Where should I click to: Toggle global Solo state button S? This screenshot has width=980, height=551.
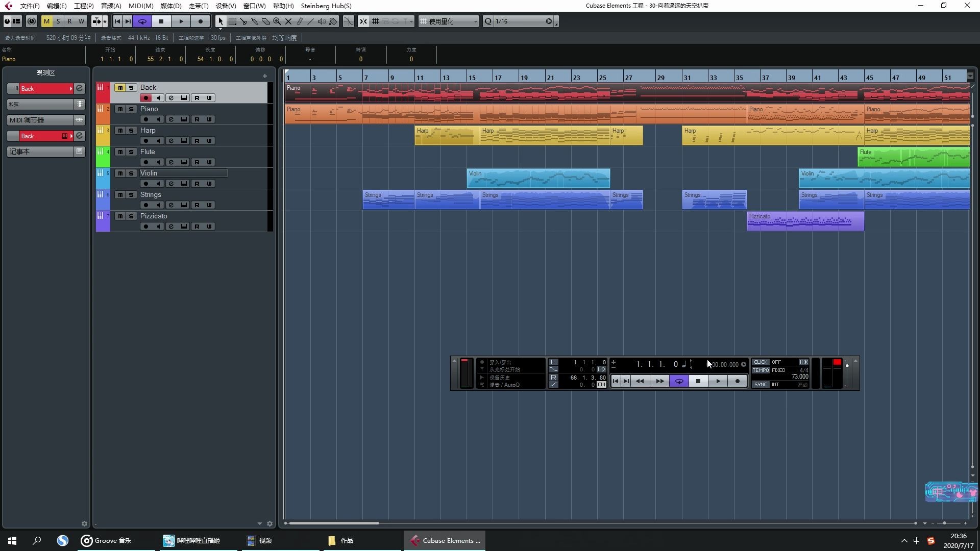[58, 21]
